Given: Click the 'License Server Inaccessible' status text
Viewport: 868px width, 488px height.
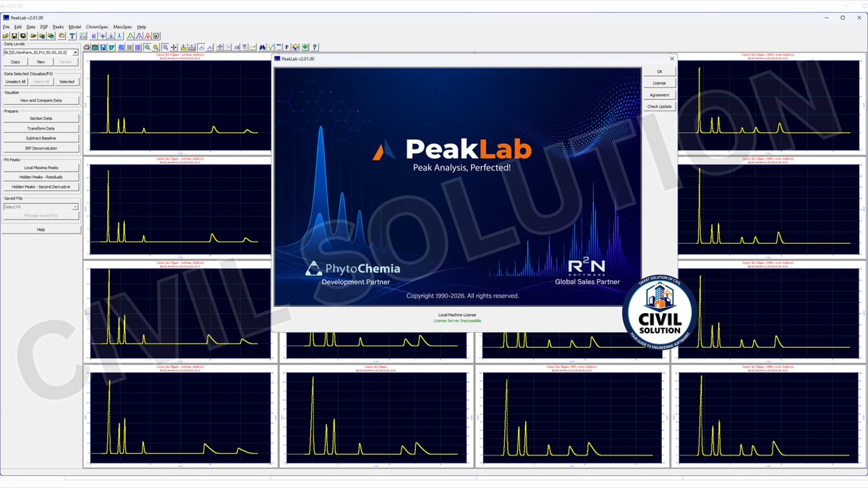Looking at the screenshot, I should [x=456, y=320].
